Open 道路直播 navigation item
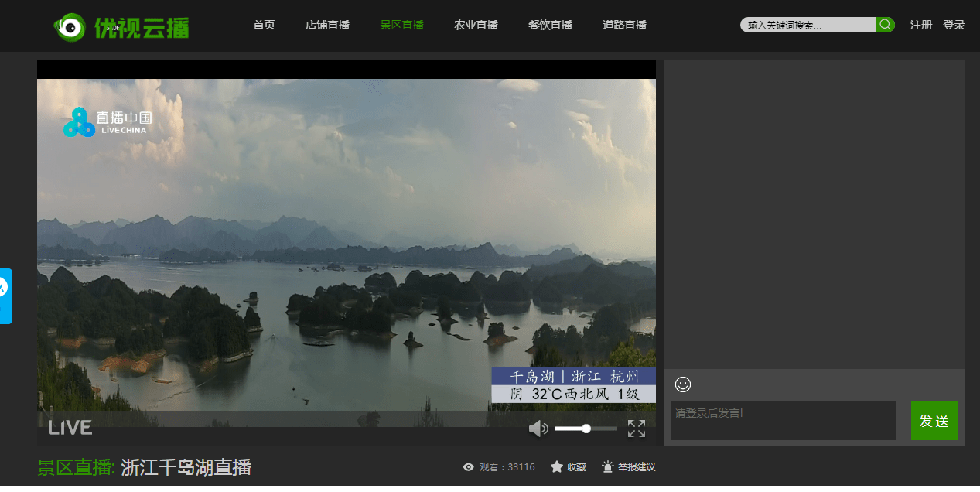 pyautogui.click(x=624, y=25)
